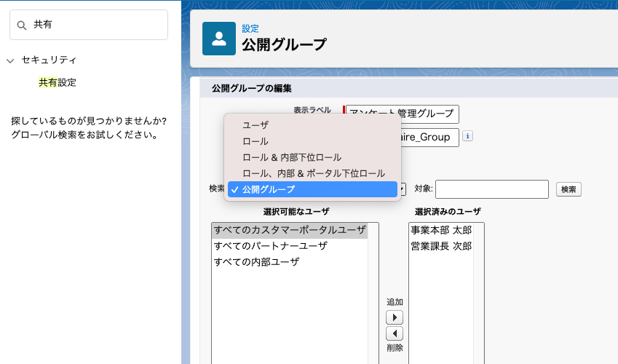
Task: Choose ロール、内部 & ポータル下位ロール option
Action: (313, 173)
